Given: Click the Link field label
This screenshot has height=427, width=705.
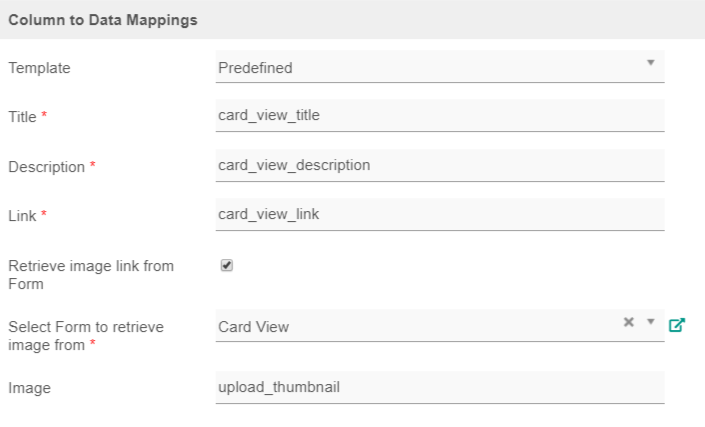Looking at the screenshot, I should click(22, 216).
